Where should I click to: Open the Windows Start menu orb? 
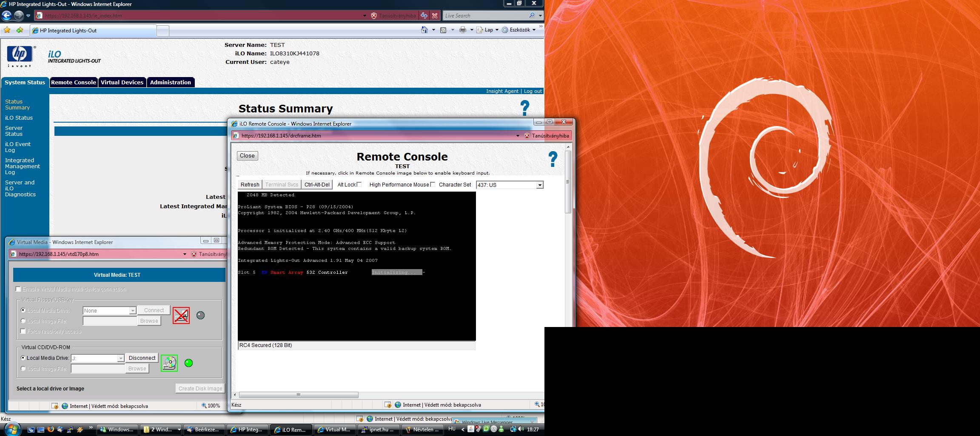(11, 429)
